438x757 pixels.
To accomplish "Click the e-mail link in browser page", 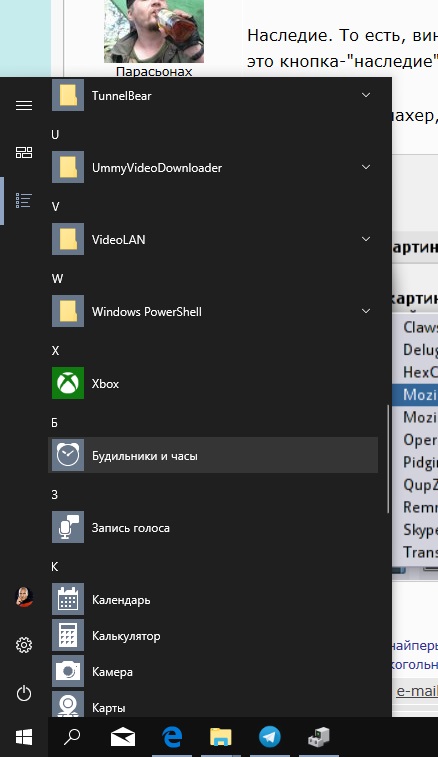I will coord(417,691).
